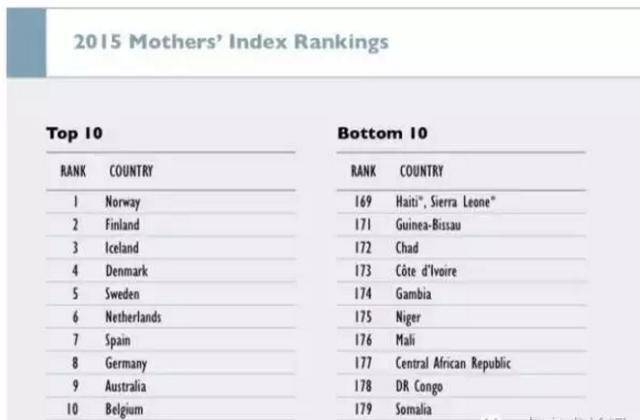Image resolution: width=640 pixels, height=420 pixels.
Task: Click Somalia, ranked 179
Action: click(x=414, y=409)
